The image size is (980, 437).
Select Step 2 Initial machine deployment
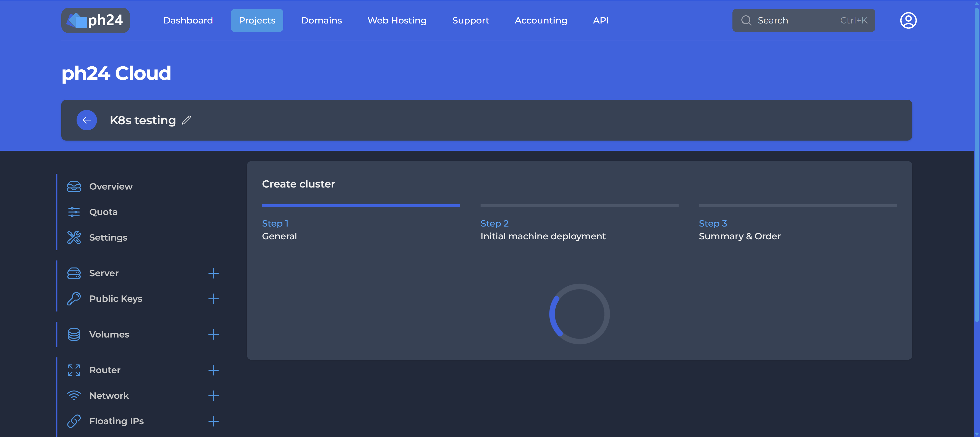tap(543, 230)
